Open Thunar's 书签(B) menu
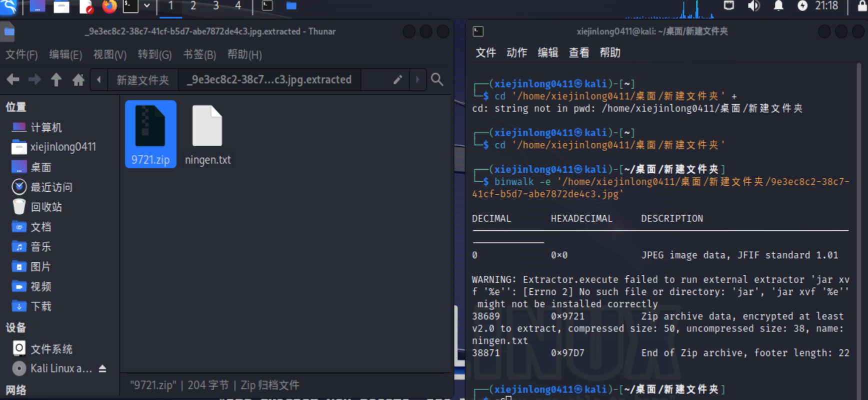Viewport: 868px width, 400px height. pos(199,55)
